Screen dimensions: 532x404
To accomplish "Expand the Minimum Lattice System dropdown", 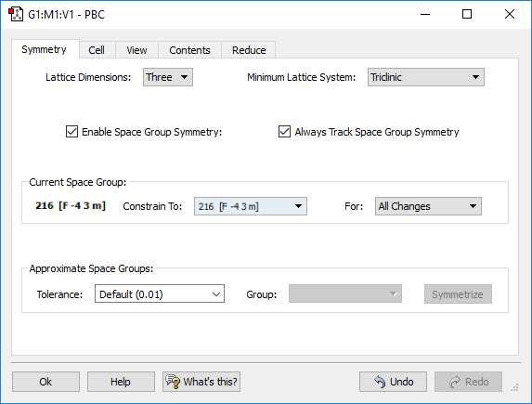I will [426, 77].
